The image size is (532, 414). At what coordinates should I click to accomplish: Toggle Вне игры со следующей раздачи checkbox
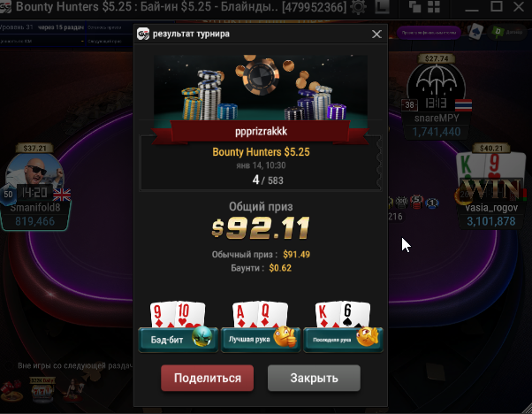(x=9, y=365)
